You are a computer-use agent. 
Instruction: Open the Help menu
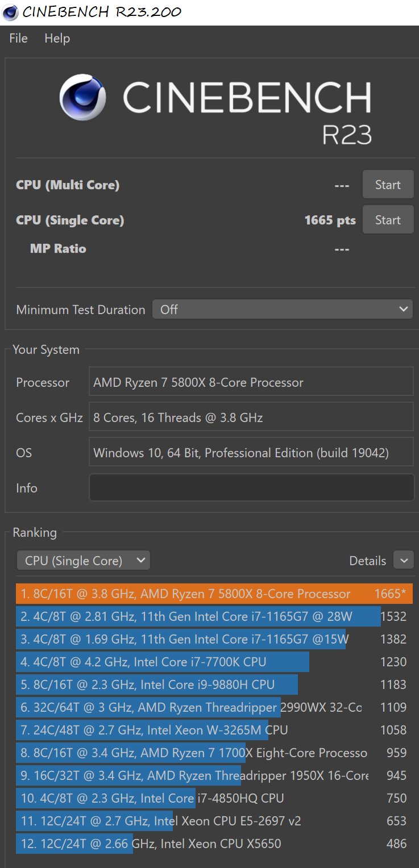coord(57,39)
